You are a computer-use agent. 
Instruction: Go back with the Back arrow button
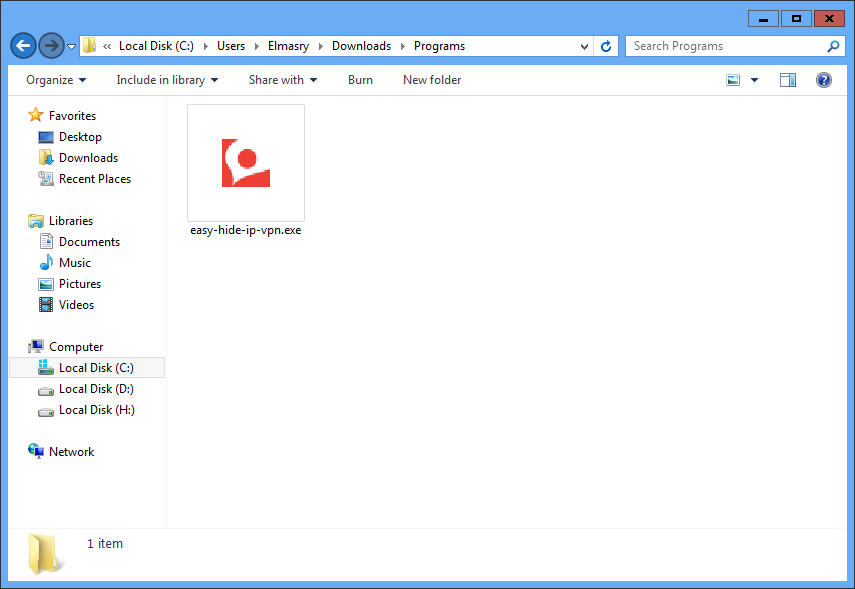pyautogui.click(x=23, y=46)
